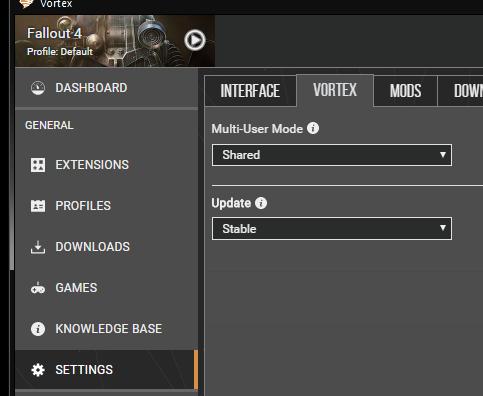This screenshot has height=396, width=483.
Task: Click the Multi-User Mode label
Action: 257,129
